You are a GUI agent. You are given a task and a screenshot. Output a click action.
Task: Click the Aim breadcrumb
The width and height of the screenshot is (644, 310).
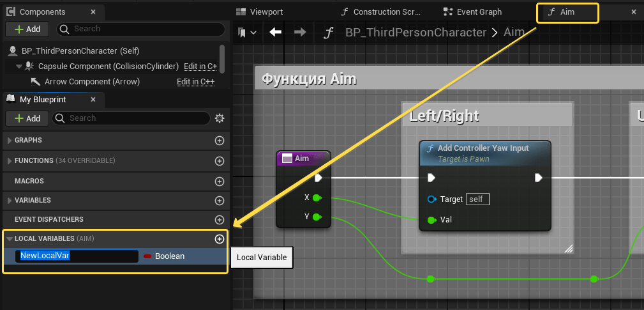[514, 32]
